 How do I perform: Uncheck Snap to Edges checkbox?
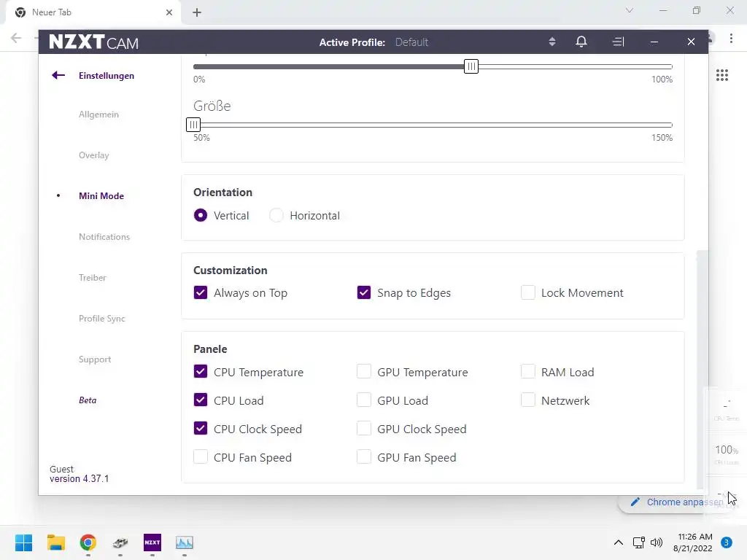(x=364, y=292)
